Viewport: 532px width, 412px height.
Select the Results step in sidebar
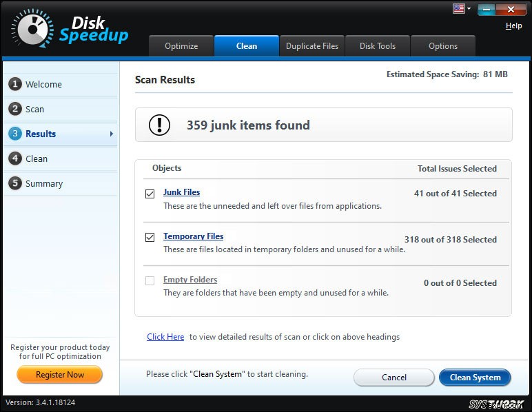pos(61,134)
